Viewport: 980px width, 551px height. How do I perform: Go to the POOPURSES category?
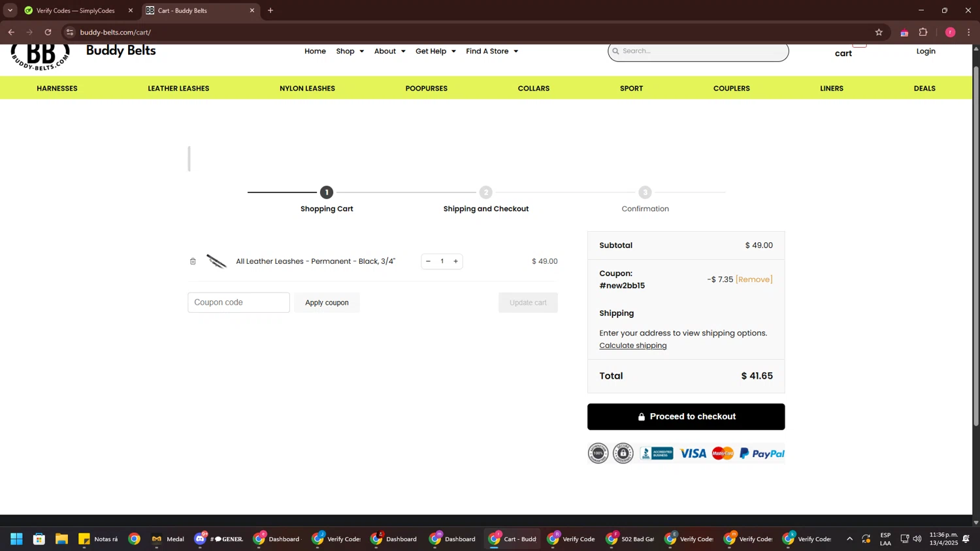(427, 88)
